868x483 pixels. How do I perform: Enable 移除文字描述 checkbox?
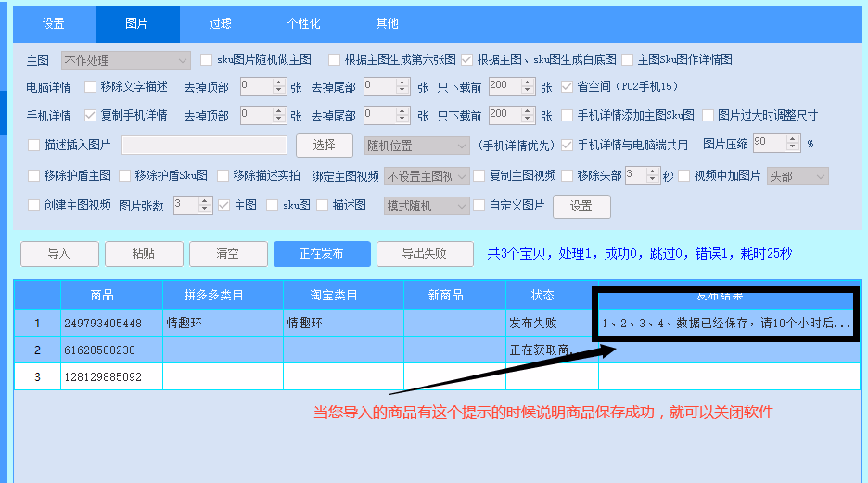[x=90, y=87]
